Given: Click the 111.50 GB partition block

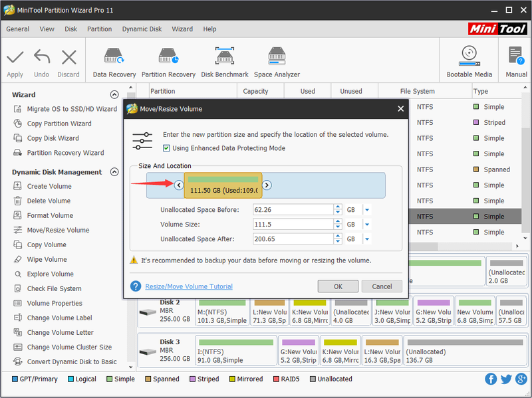Looking at the screenshot, I should tap(223, 185).
